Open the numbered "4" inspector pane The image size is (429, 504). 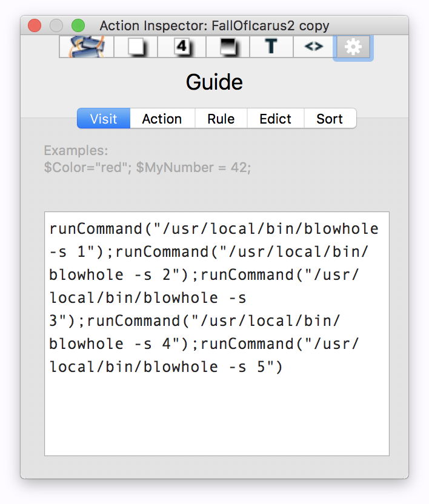click(x=181, y=47)
